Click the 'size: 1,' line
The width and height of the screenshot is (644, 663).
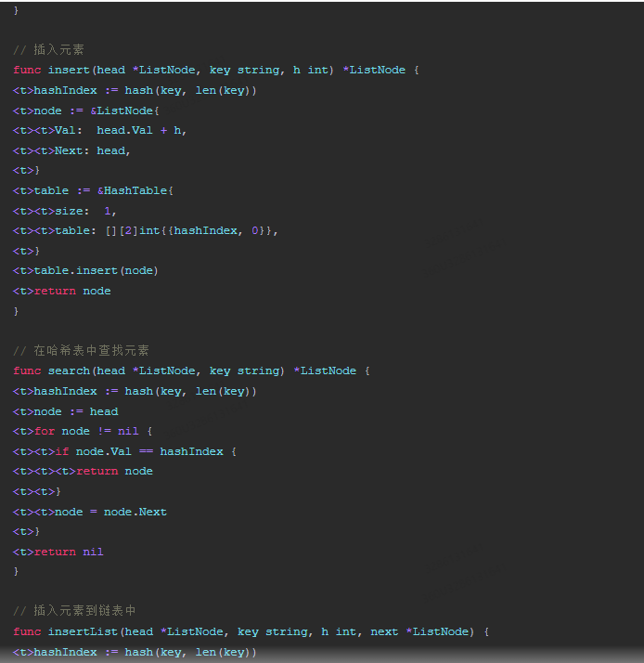(65, 211)
